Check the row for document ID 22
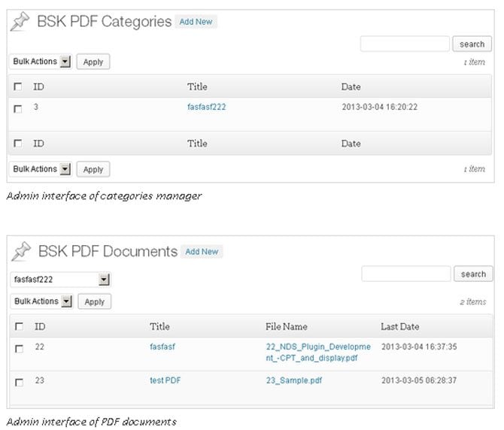The width and height of the screenshot is (504, 430). pos(20,349)
